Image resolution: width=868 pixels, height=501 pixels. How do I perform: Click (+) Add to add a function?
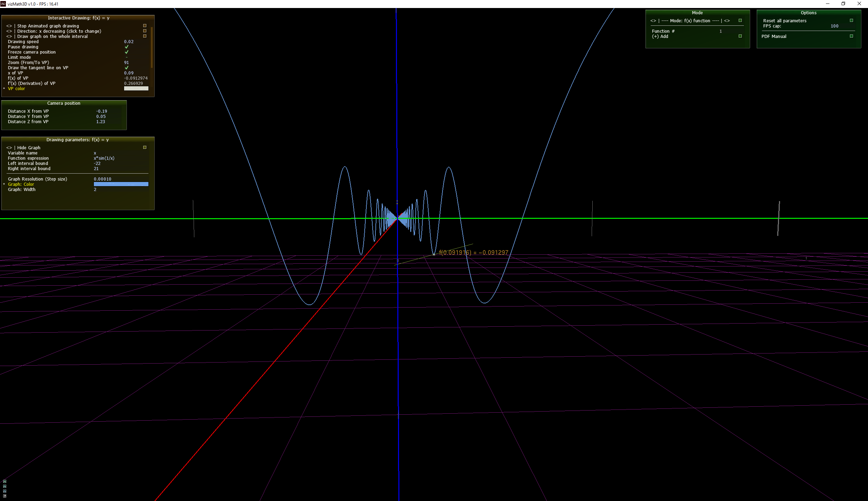click(x=660, y=37)
